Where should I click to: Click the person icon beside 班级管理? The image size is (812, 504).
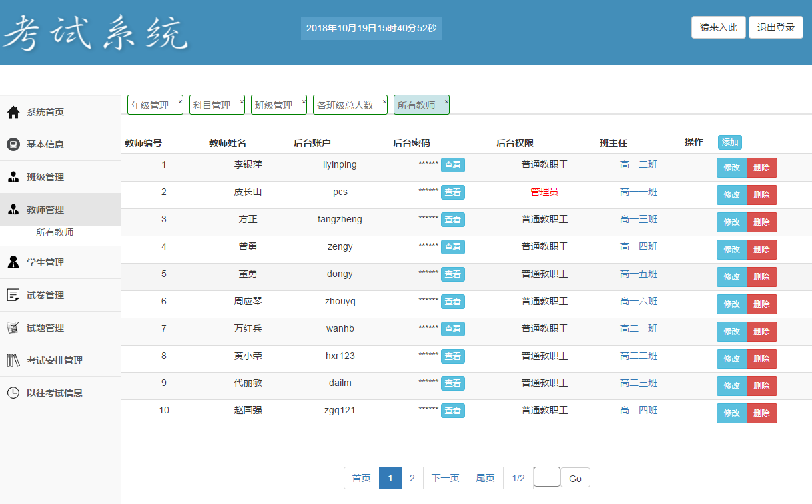click(13, 177)
